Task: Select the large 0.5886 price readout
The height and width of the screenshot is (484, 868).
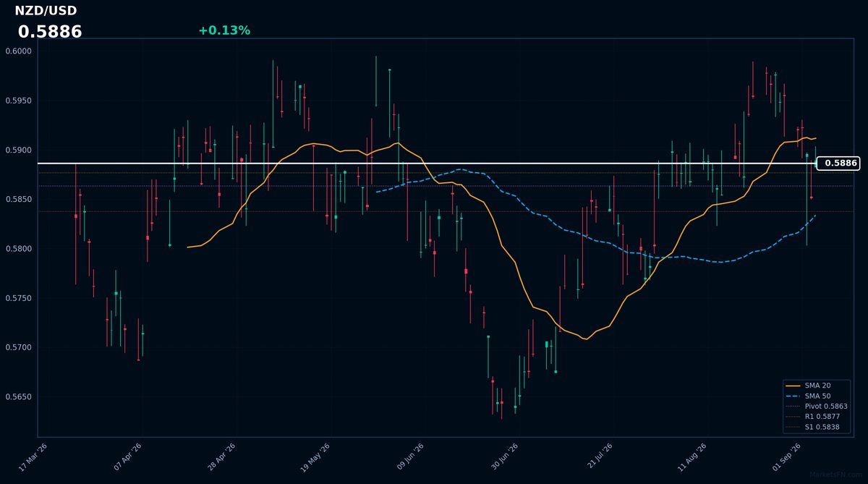Action: click(x=50, y=32)
